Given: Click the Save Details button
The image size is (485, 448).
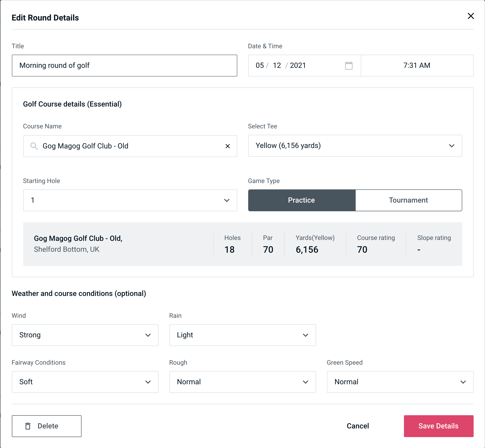Looking at the screenshot, I should point(438,426).
